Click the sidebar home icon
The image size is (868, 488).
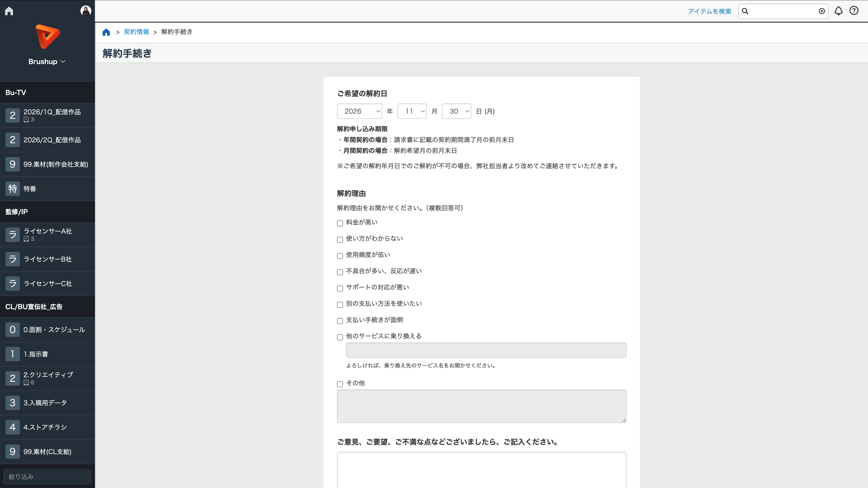click(x=9, y=11)
